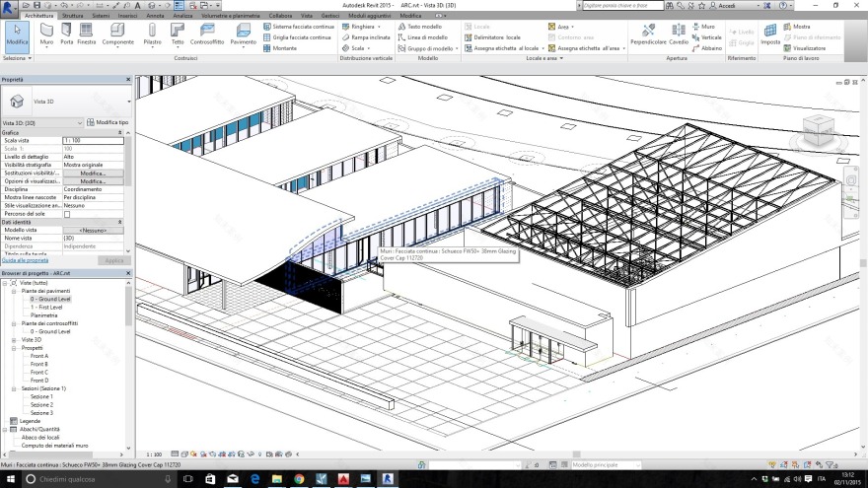Open 1 - First Level floor plan
This screenshot has width=868, height=488.
pos(47,307)
